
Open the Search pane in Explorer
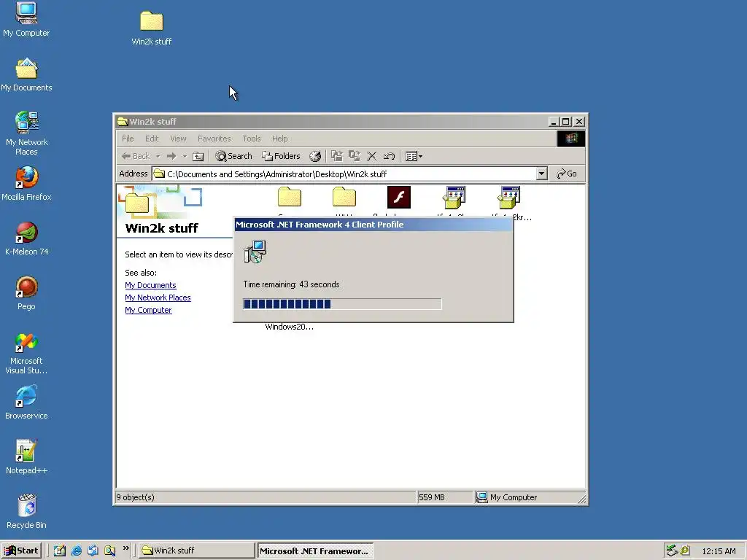pos(233,156)
